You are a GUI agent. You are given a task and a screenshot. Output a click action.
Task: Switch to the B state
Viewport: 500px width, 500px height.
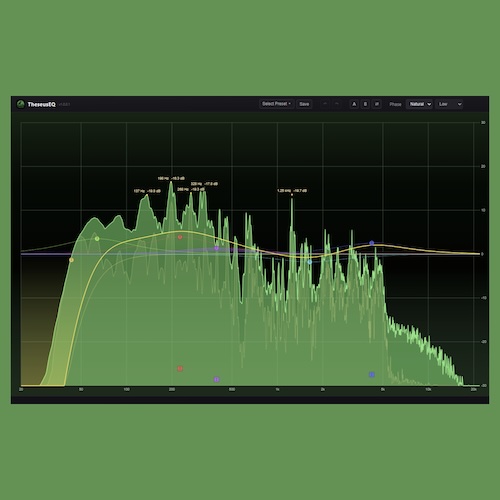[x=365, y=104]
